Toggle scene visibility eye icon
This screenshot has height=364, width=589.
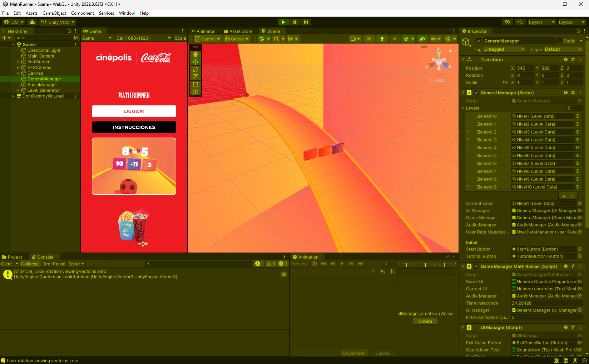click(422, 39)
